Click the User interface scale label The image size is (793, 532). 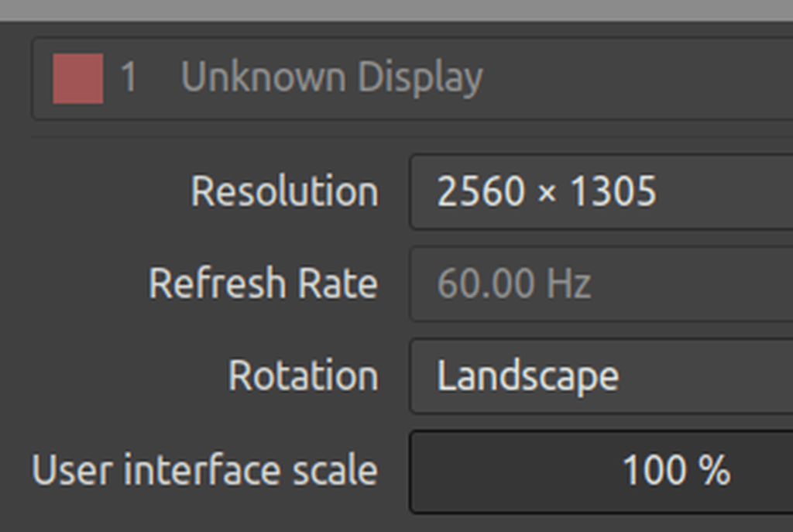click(x=204, y=471)
